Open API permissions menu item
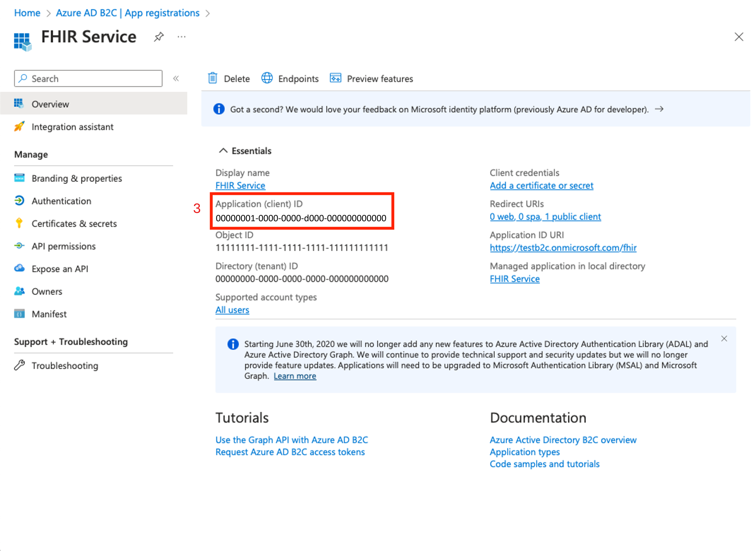 click(x=64, y=246)
